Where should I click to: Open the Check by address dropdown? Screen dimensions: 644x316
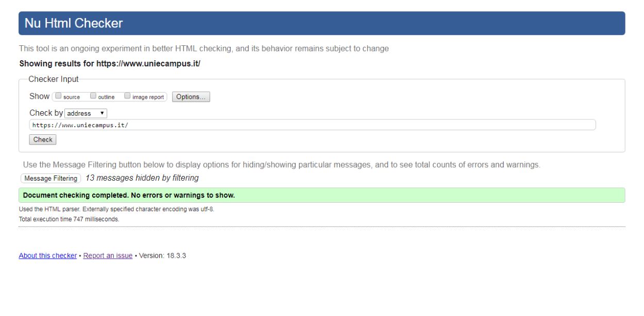coord(86,113)
